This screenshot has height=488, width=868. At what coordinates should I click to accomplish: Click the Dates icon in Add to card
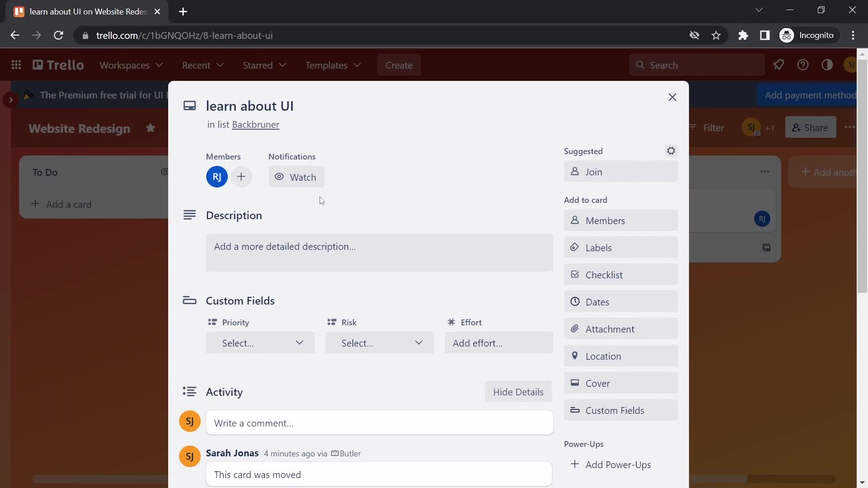574,301
